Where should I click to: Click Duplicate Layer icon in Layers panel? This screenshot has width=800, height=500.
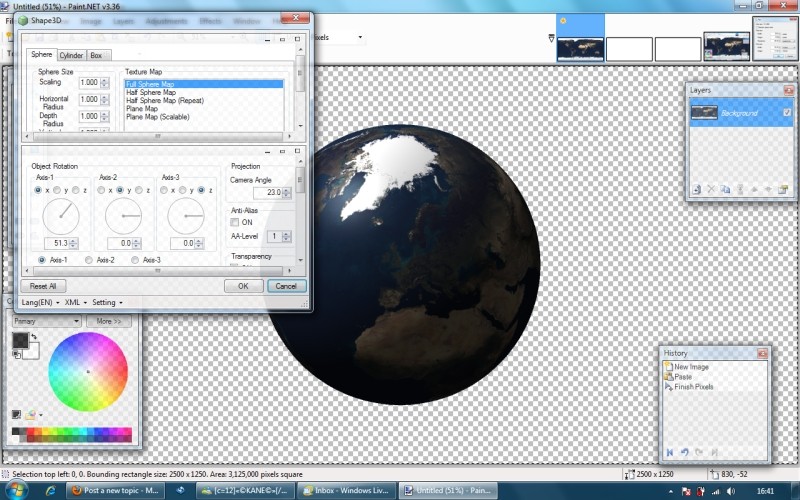pos(725,189)
